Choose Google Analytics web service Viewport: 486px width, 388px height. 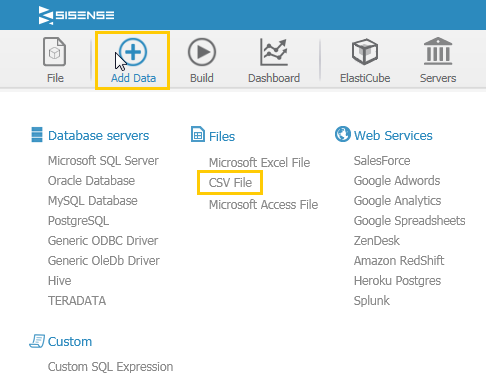point(397,201)
